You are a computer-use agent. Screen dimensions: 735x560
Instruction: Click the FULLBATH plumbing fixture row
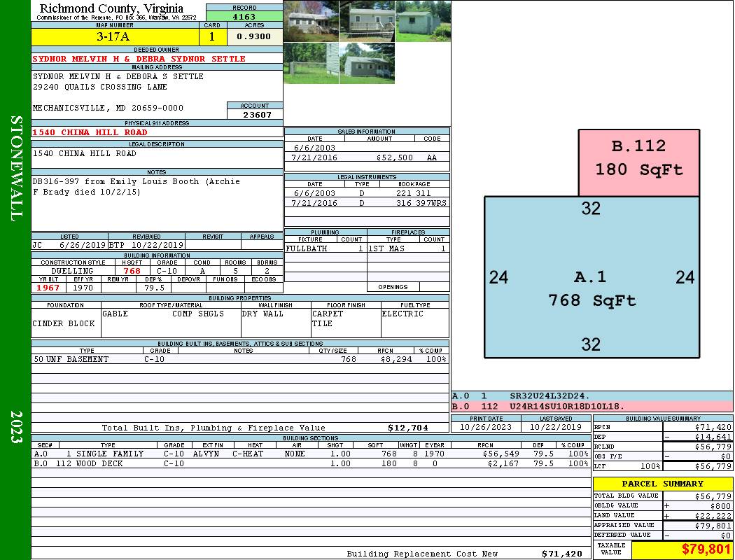click(x=325, y=248)
